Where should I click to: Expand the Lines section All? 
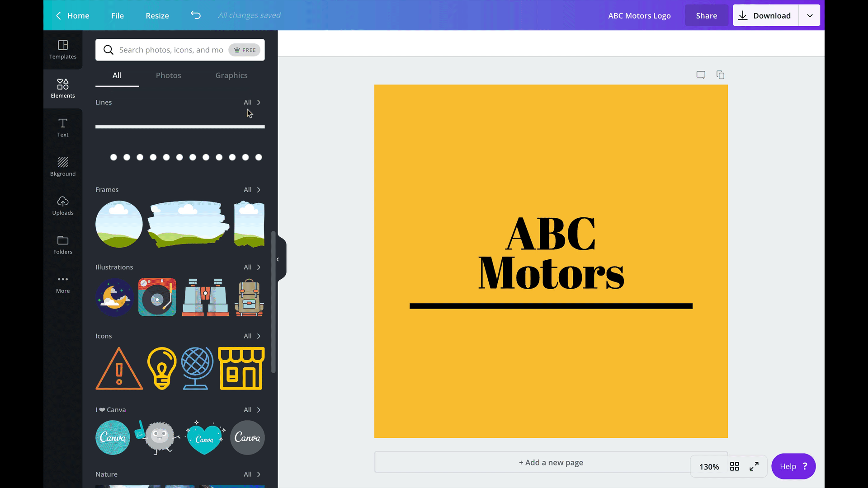[x=251, y=102]
